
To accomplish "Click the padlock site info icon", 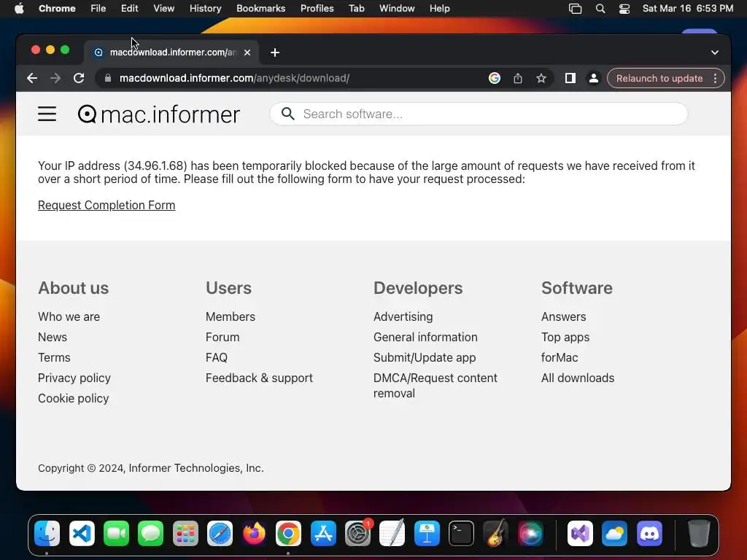I will click(x=108, y=78).
